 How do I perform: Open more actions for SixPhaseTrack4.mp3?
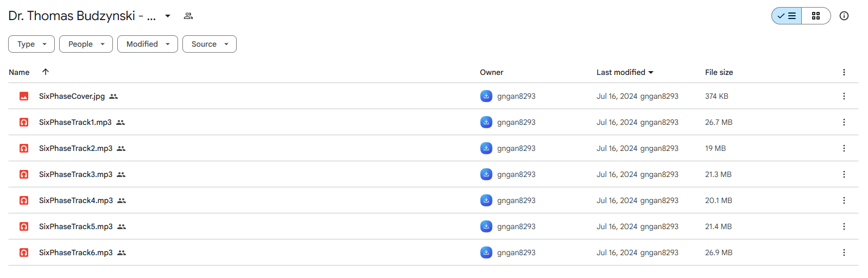[844, 200]
